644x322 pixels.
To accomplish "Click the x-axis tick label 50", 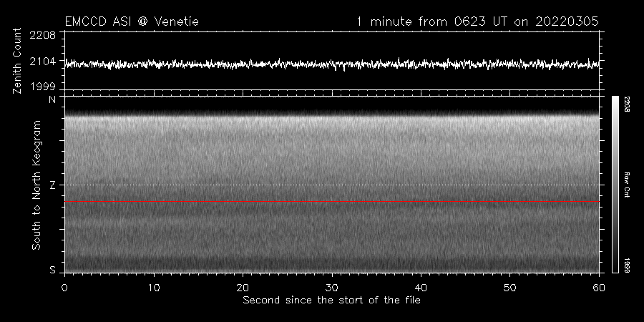I will pyautogui.click(x=509, y=288).
